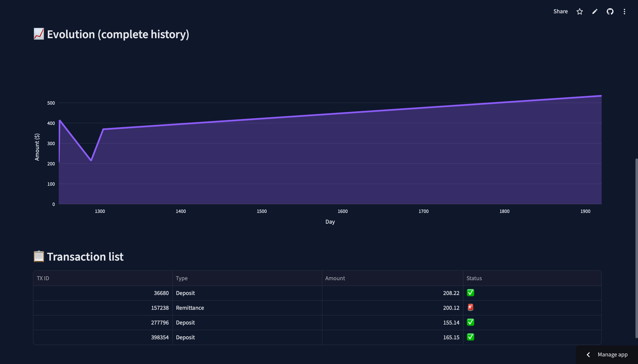
Task: Click green check status for transaction 398354
Action: 470,337
